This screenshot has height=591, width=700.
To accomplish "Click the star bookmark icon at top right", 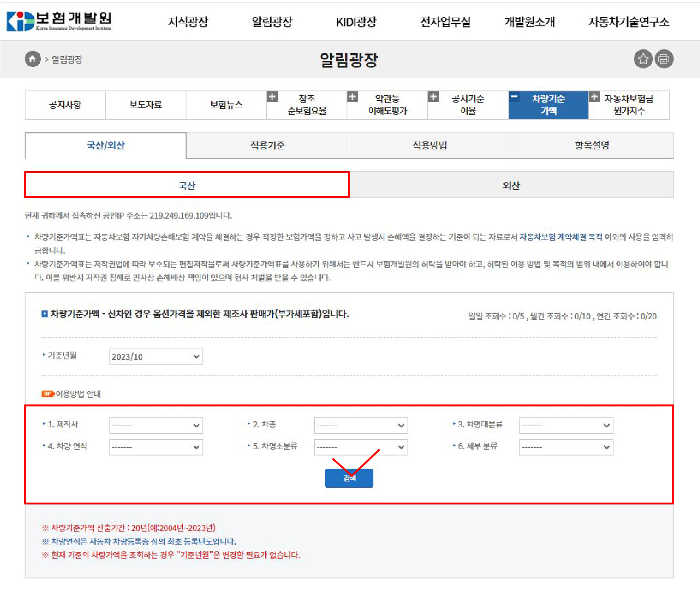I will (x=643, y=59).
